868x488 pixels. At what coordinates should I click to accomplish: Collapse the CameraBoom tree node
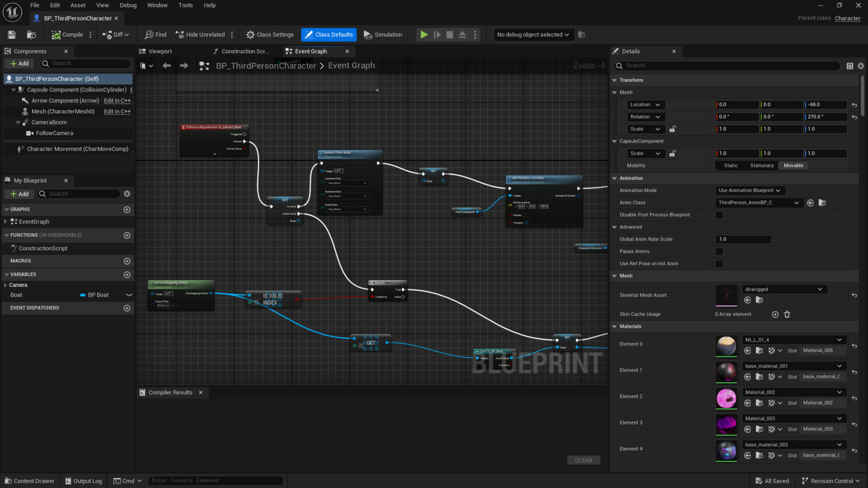coord(18,123)
